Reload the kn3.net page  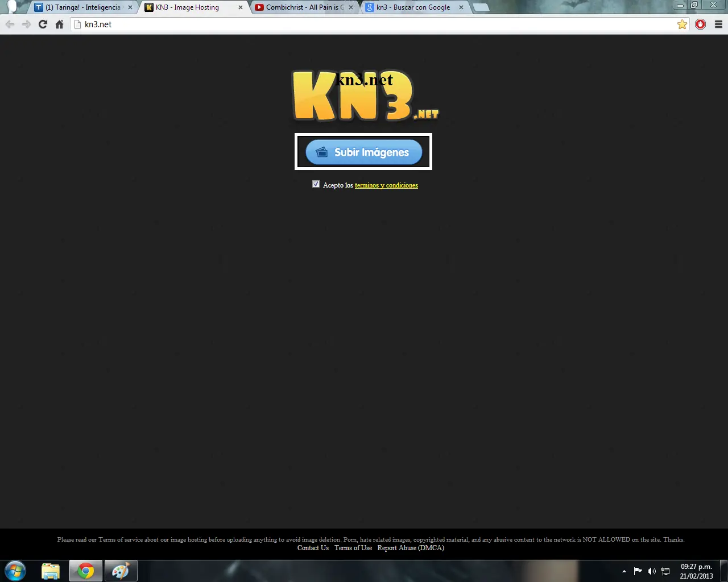43,24
